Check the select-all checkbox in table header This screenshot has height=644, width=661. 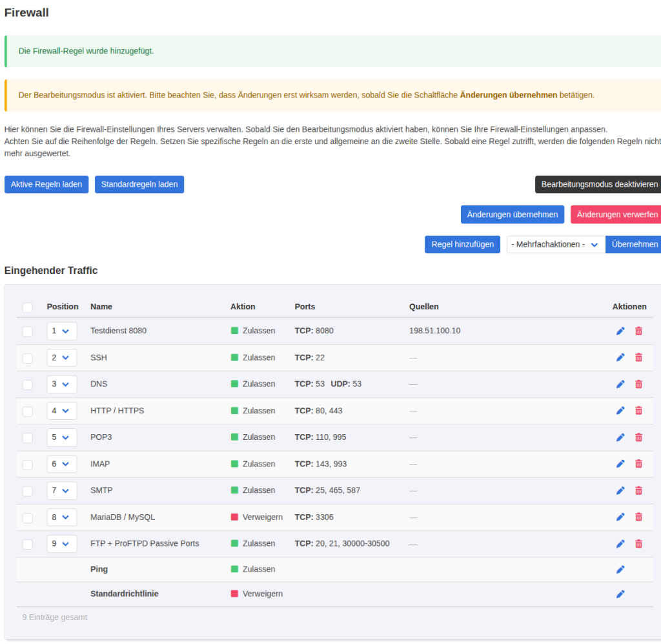click(27, 307)
